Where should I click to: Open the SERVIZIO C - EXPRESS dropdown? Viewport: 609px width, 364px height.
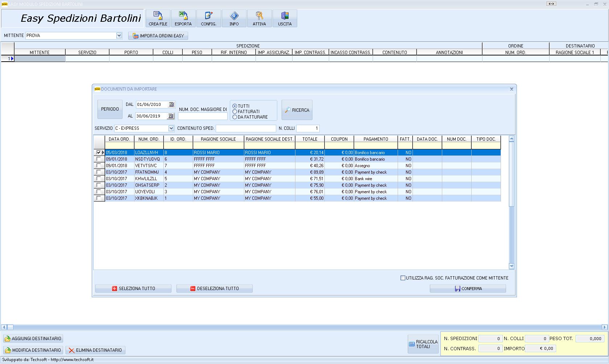(171, 128)
